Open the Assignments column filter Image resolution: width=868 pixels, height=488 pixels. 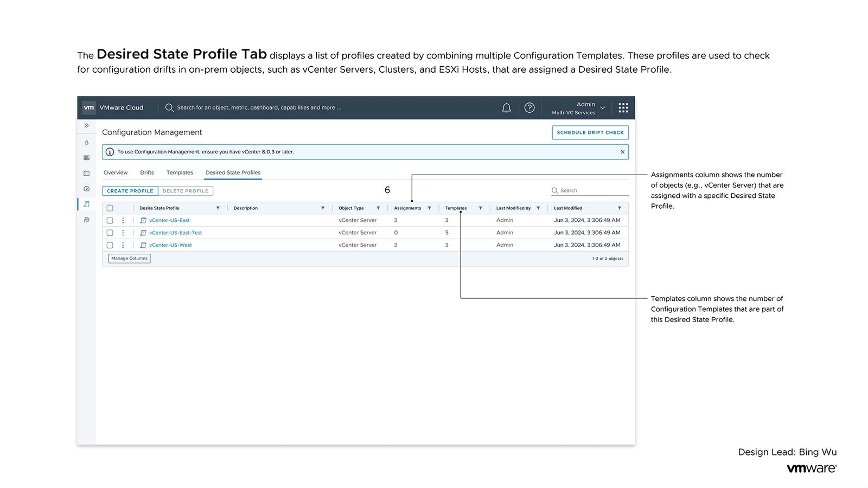pyautogui.click(x=429, y=208)
